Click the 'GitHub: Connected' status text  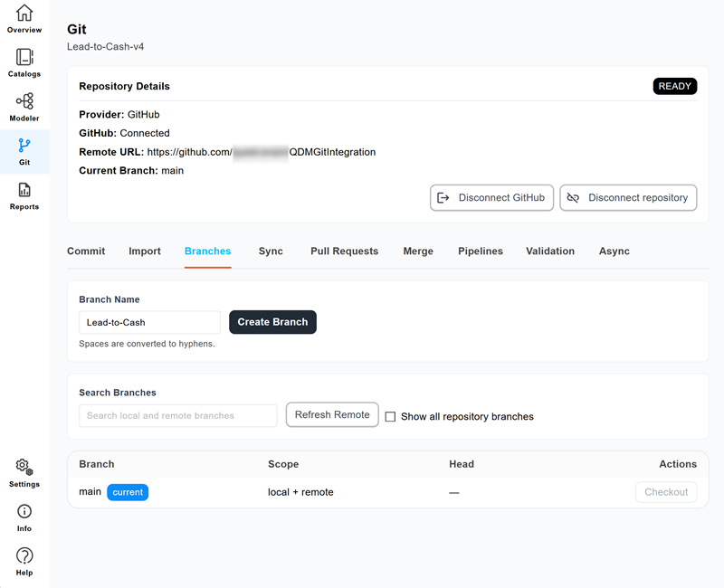tap(124, 133)
